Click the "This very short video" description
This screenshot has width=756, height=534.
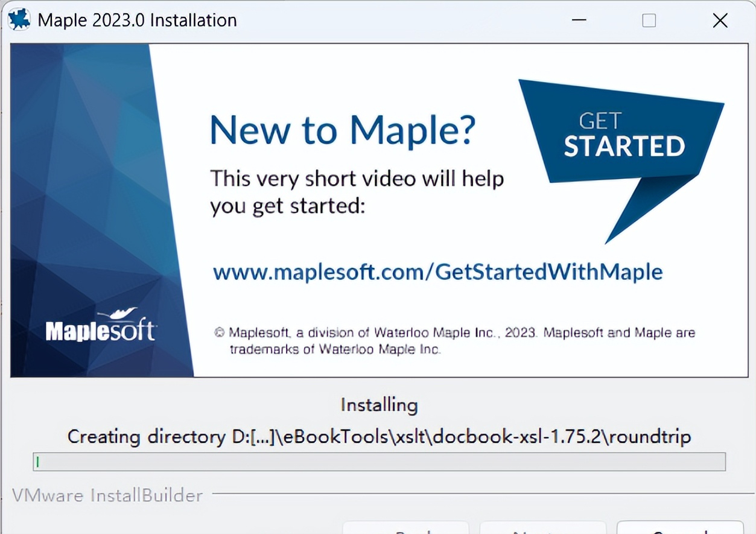click(x=356, y=192)
